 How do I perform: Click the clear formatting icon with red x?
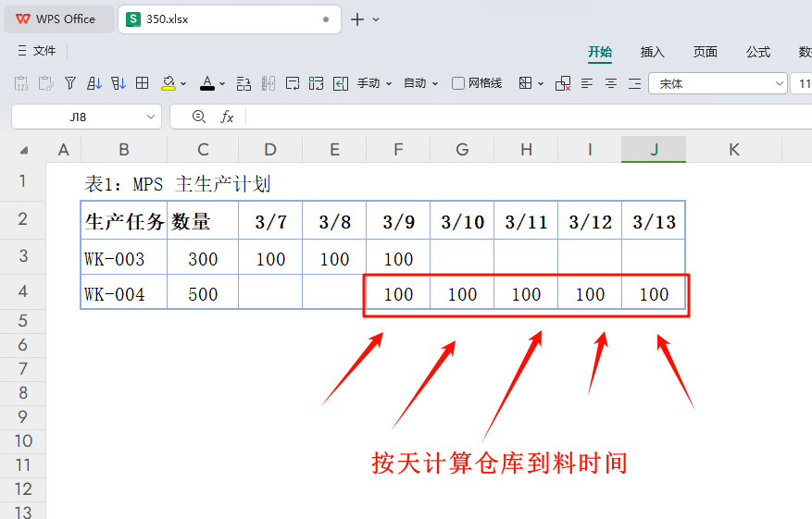pos(563,83)
